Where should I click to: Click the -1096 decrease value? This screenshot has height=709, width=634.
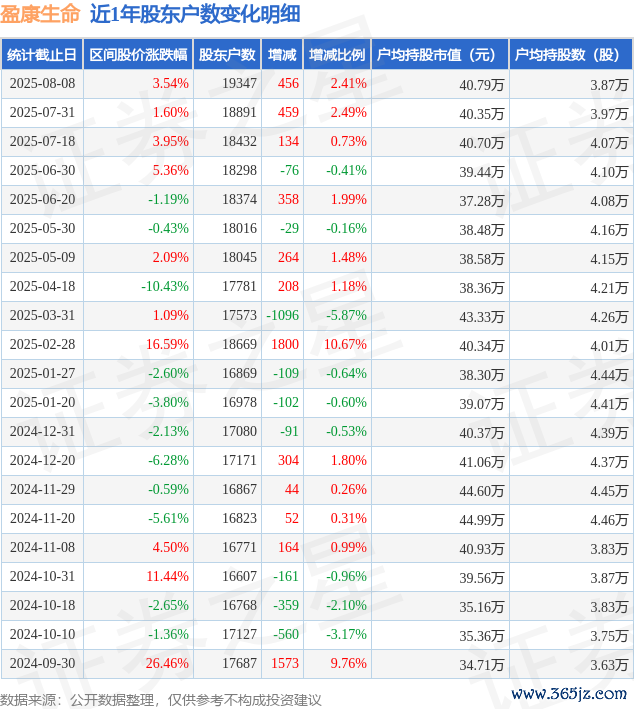click(x=283, y=316)
